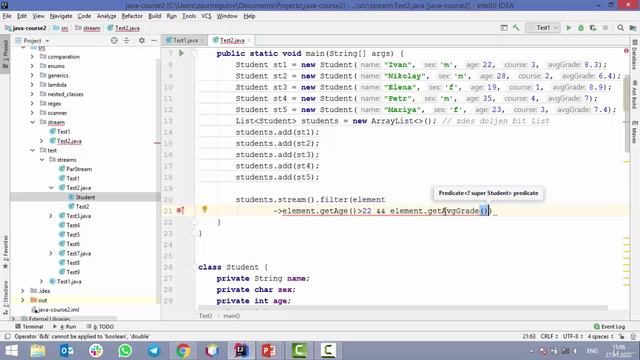The height and width of the screenshot is (360, 640).
Task: Expand the lambda folder
Action: click(32, 85)
